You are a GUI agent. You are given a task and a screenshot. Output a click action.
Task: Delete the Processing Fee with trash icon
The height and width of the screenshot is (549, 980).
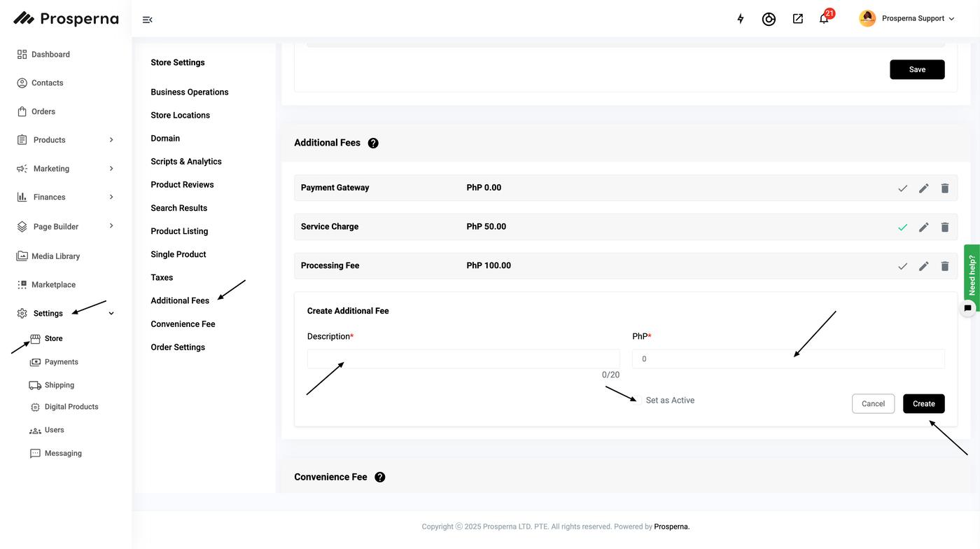coord(945,266)
